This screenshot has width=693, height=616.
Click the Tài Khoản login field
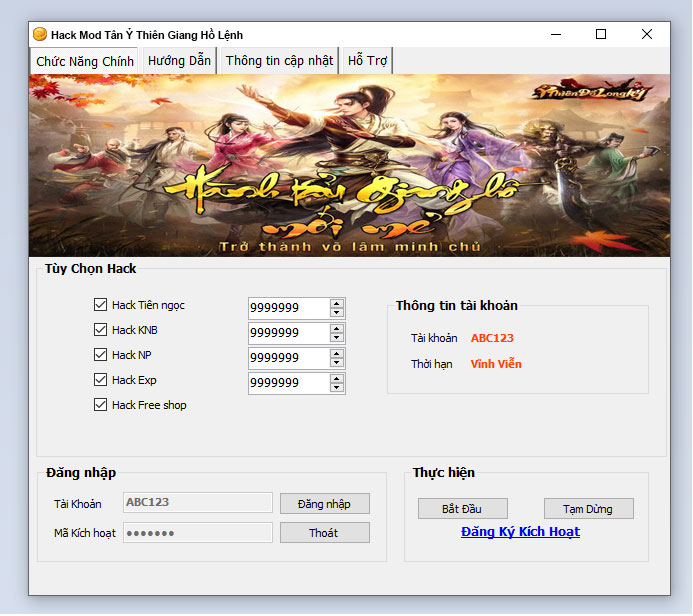(x=198, y=503)
